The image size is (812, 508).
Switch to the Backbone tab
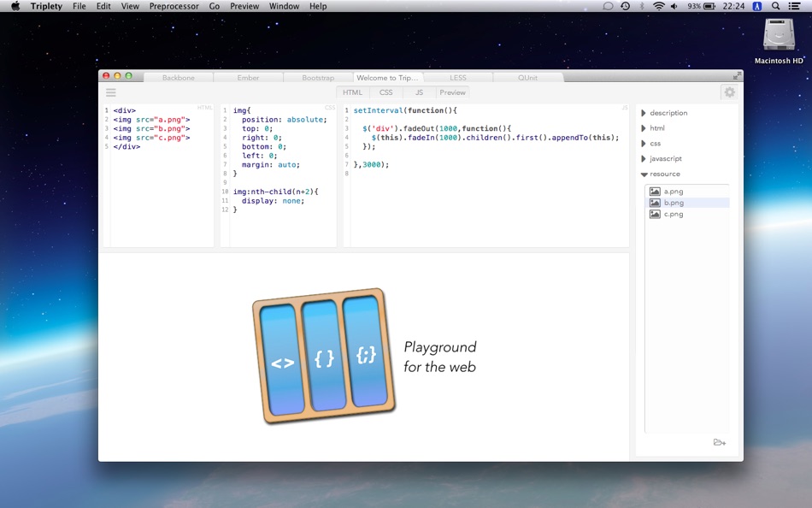[x=178, y=78]
